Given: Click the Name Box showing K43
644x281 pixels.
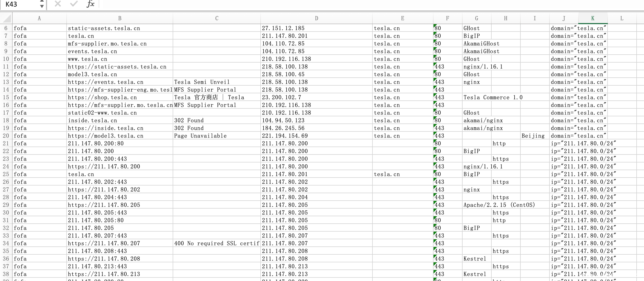Looking at the screenshot, I should coord(21,4).
